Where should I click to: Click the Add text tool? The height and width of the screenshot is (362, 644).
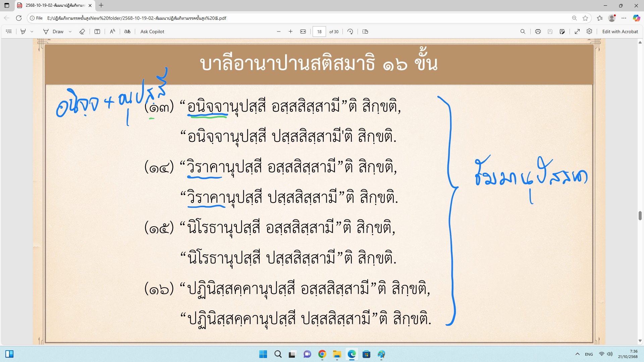point(97,32)
